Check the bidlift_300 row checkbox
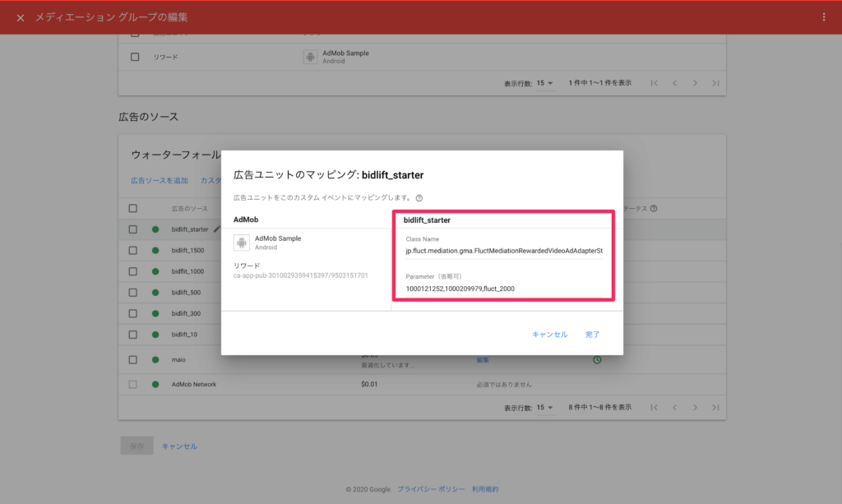This screenshot has height=504, width=842. 132,313
